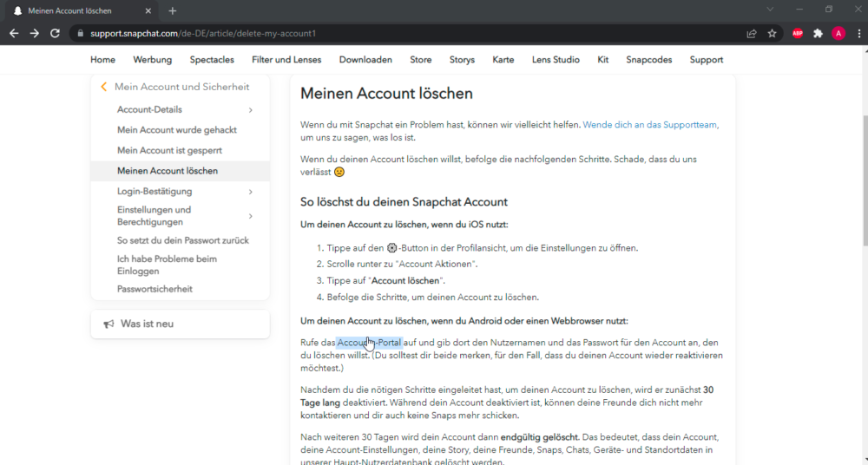Select Account-Details in the sidebar
This screenshot has width=868, height=465.
pyautogui.click(x=149, y=109)
